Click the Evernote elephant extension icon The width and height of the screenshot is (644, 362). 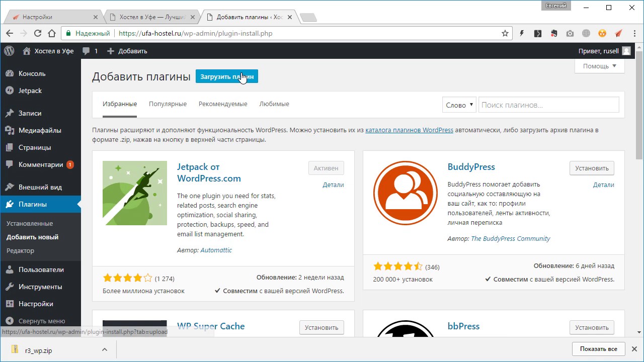click(x=554, y=34)
